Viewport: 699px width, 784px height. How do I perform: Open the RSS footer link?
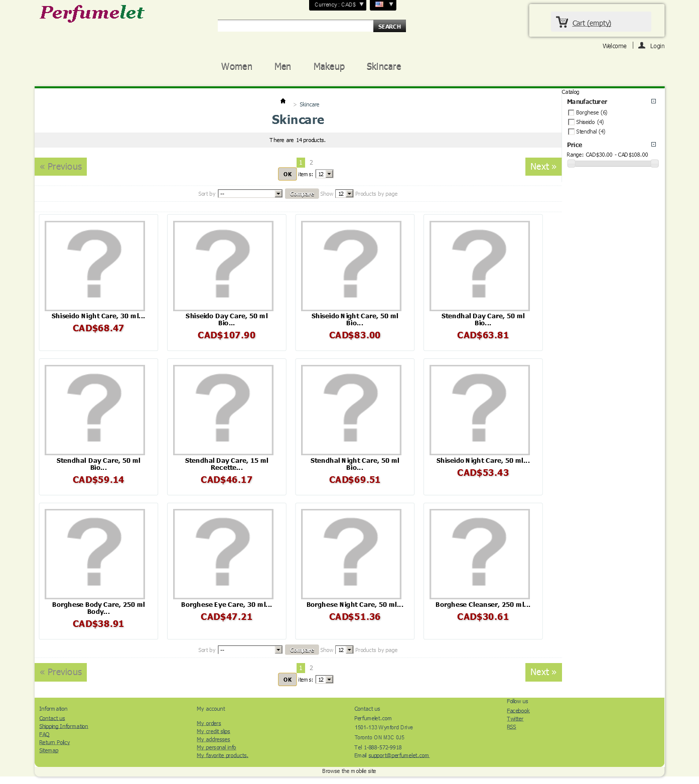coord(511,727)
